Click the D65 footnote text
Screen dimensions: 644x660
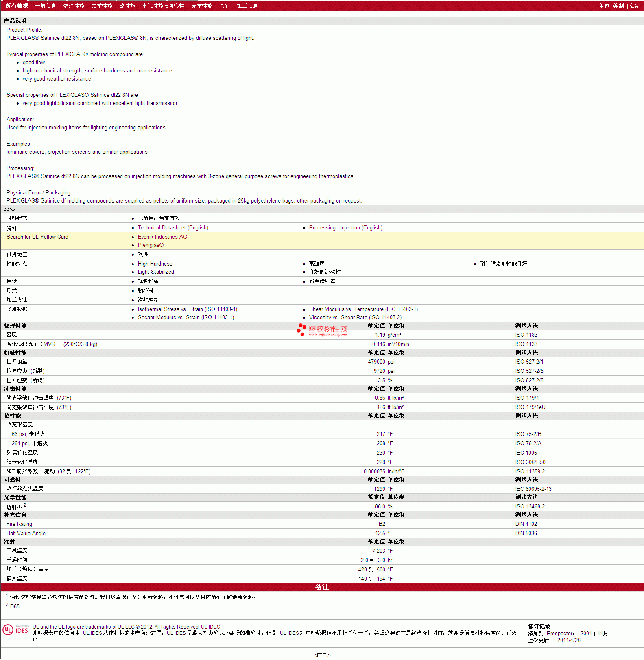pos(15,606)
